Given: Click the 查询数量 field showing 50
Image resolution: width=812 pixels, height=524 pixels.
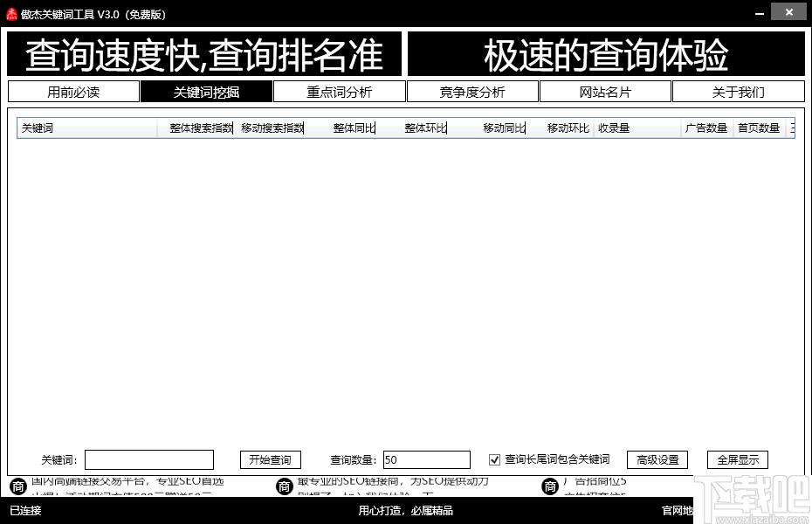Looking at the screenshot, I should [x=427, y=459].
